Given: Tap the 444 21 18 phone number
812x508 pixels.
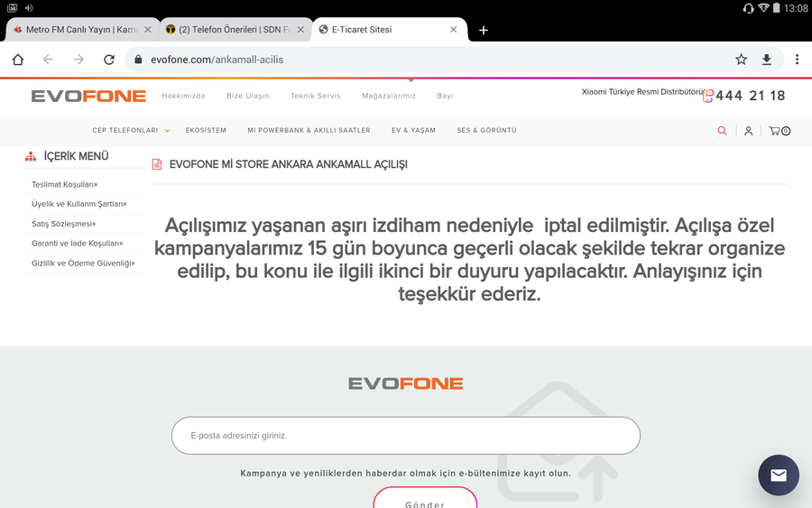Looking at the screenshot, I should point(751,96).
